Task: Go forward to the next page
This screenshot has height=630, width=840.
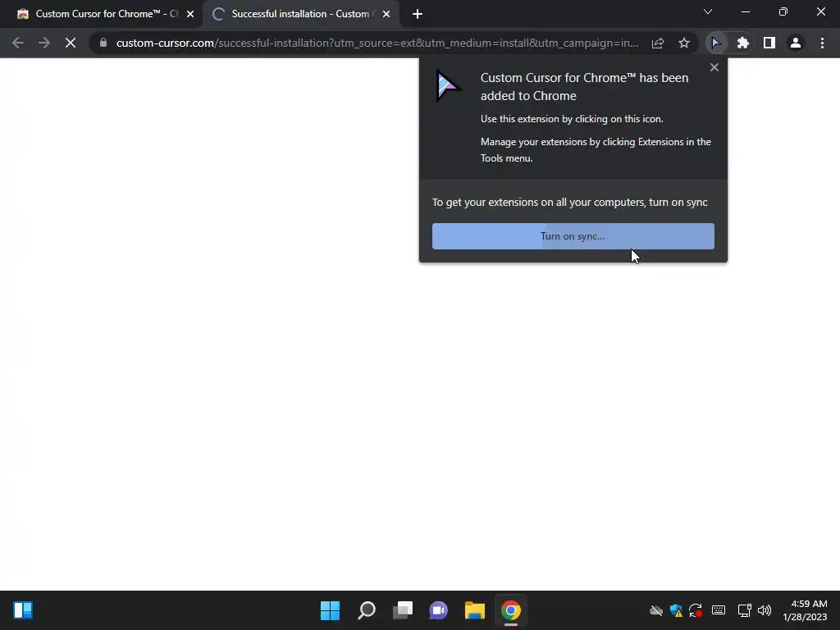Action: [44, 43]
